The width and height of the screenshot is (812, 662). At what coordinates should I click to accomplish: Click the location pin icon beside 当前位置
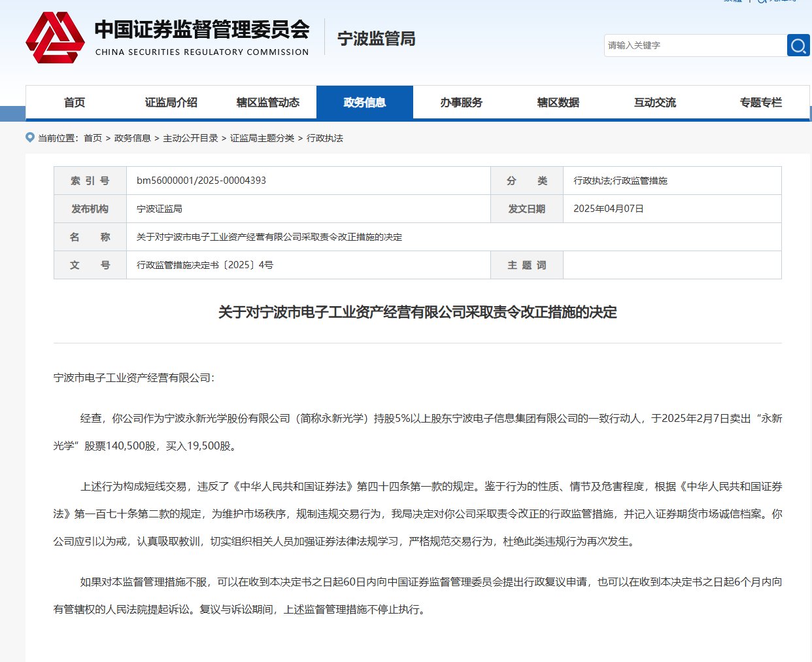(29, 138)
